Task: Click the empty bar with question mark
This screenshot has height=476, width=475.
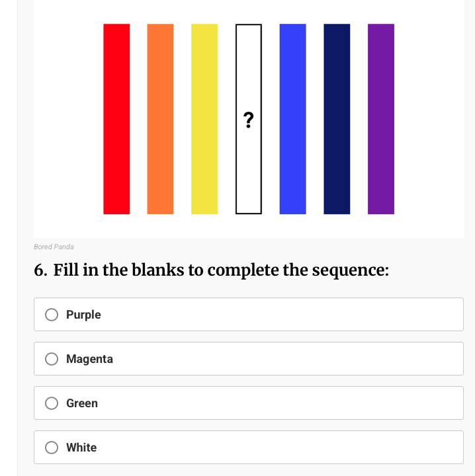Action: [249, 119]
